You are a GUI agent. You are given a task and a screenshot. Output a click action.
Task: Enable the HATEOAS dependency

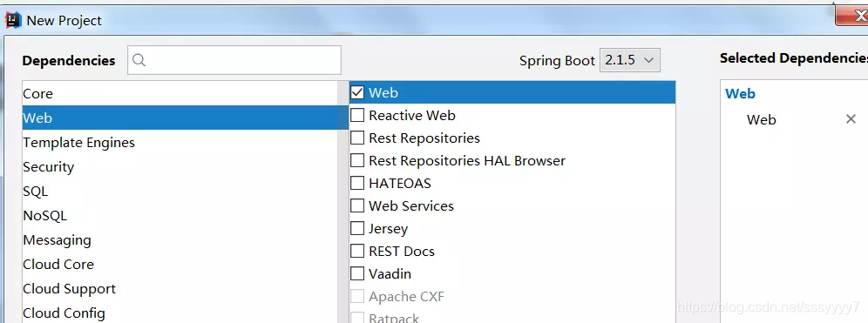coord(357,183)
